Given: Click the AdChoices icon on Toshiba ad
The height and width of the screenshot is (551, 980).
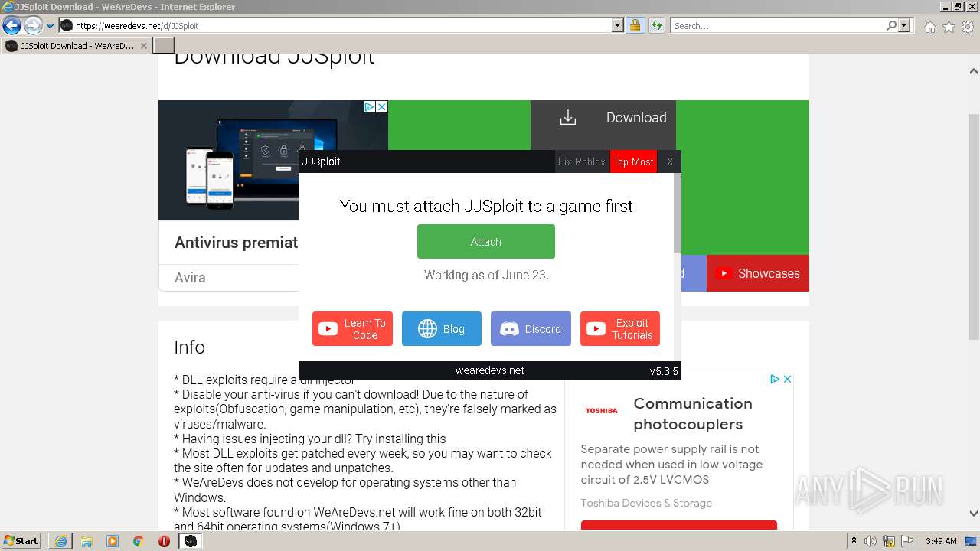Looking at the screenshot, I should coord(775,379).
